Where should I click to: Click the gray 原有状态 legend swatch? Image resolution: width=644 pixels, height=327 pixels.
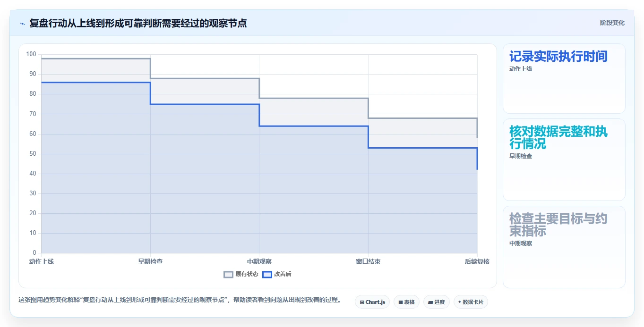point(229,274)
